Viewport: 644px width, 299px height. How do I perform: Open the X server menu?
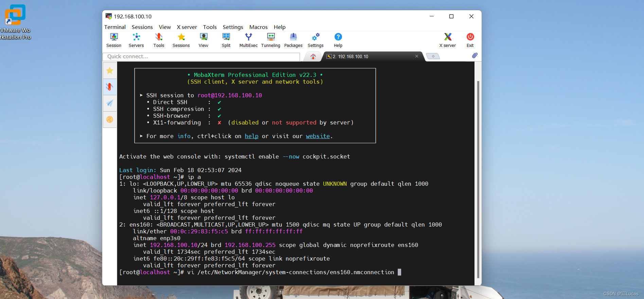tap(187, 27)
